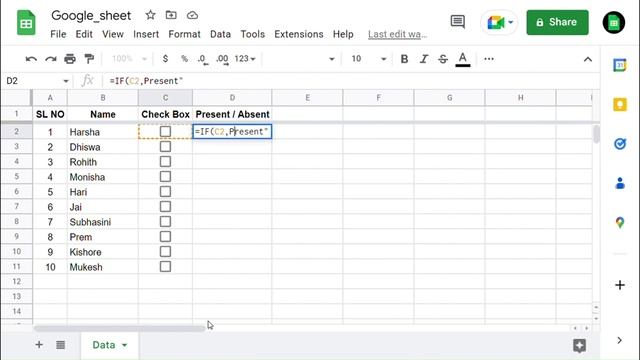This screenshot has height=360, width=640.
Task: Open Contacts side panel
Action: [620, 183]
